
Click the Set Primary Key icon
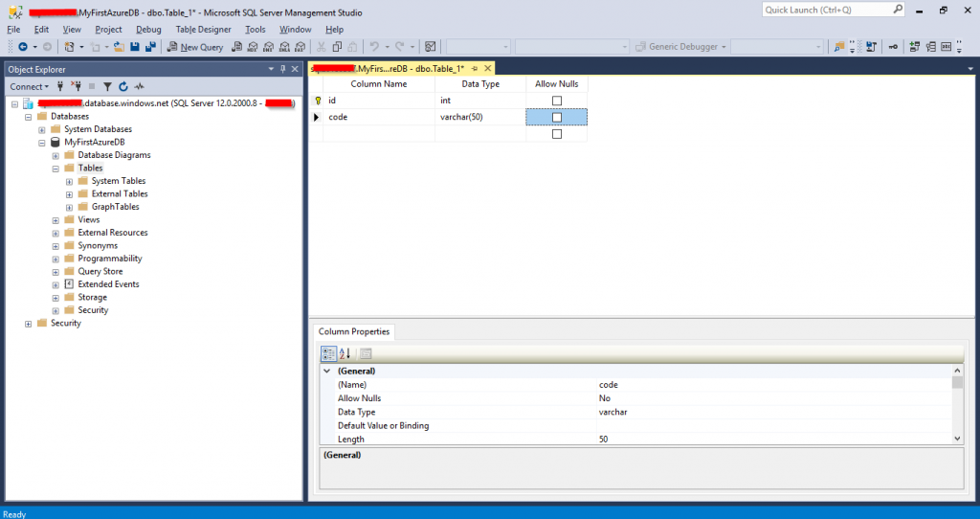click(x=893, y=47)
